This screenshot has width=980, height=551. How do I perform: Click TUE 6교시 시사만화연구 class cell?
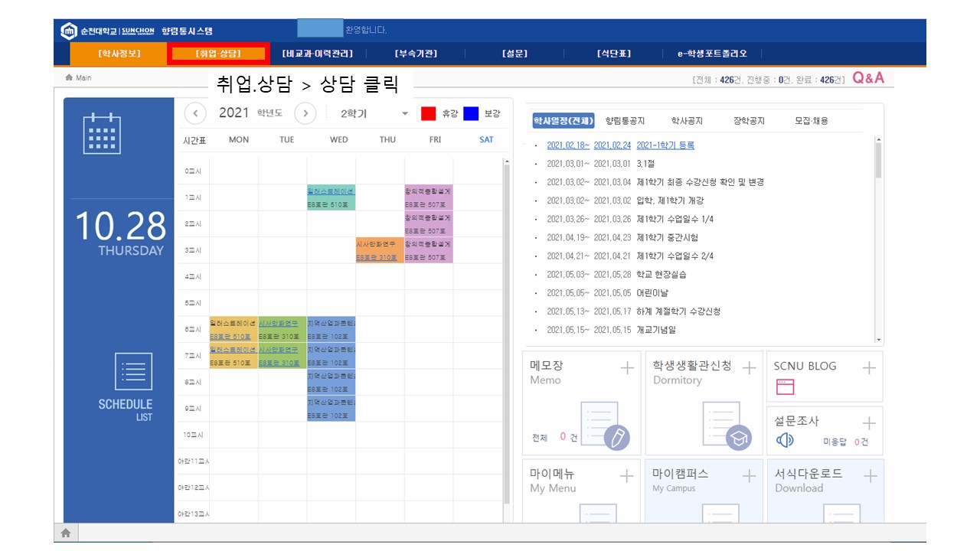pyautogui.click(x=283, y=330)
